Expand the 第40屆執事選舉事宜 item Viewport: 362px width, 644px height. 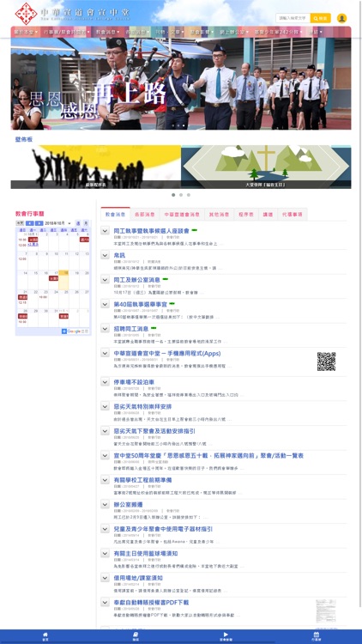(105, 304)
